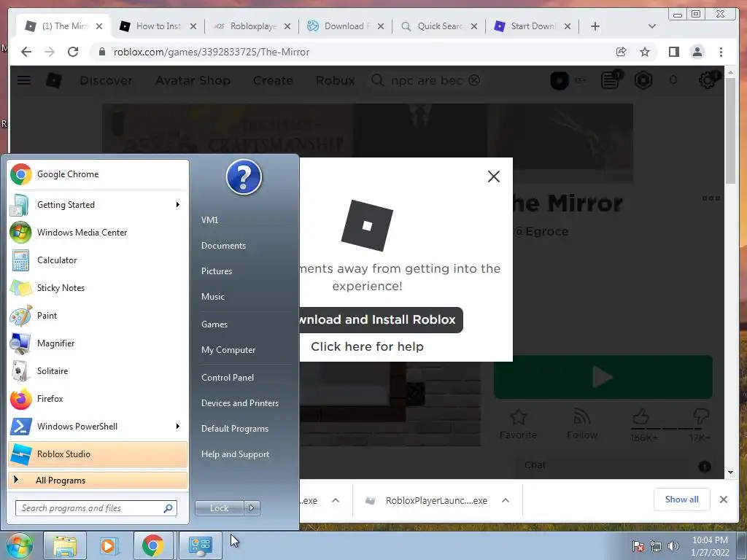
Task: Click the taskbar clock showing 10:04 PM
Action: click(710, 546)
